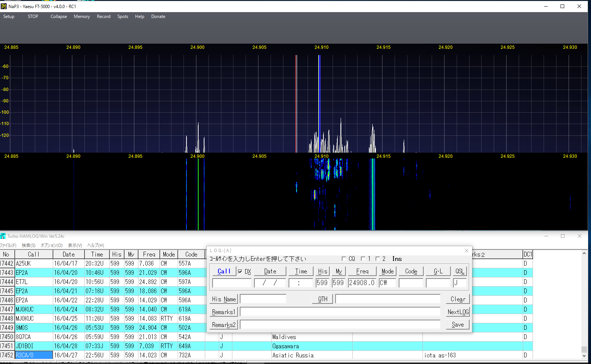This screenshot has width=591, height=364.
Task: Click the Date button in LOG dialog
Action: click(x=270, y=271)
